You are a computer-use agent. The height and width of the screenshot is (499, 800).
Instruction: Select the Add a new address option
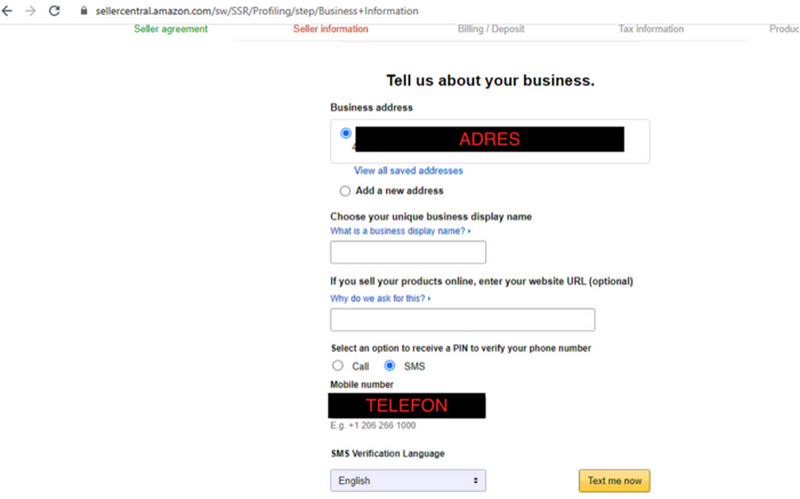(345, 191)
